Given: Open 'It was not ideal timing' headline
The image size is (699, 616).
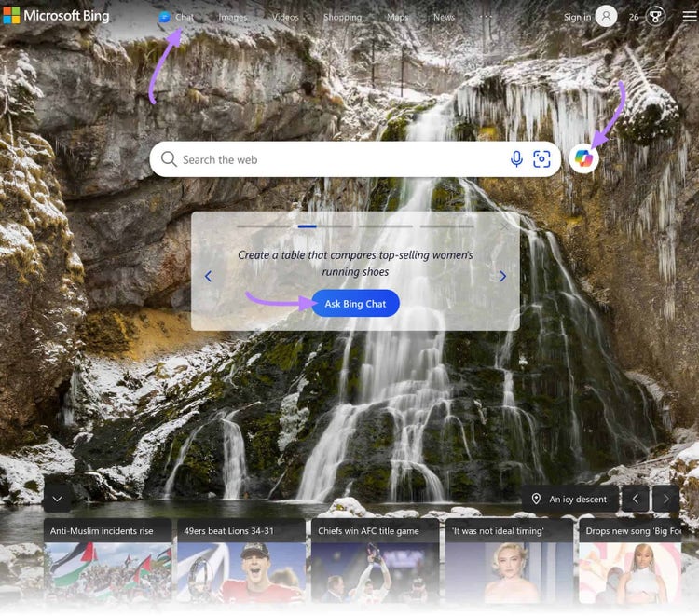Looking at the screenshot, I should (498, 531).
